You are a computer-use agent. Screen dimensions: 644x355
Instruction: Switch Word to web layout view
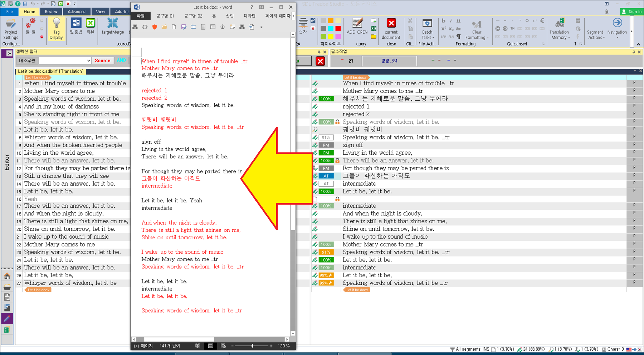[223, 346]
